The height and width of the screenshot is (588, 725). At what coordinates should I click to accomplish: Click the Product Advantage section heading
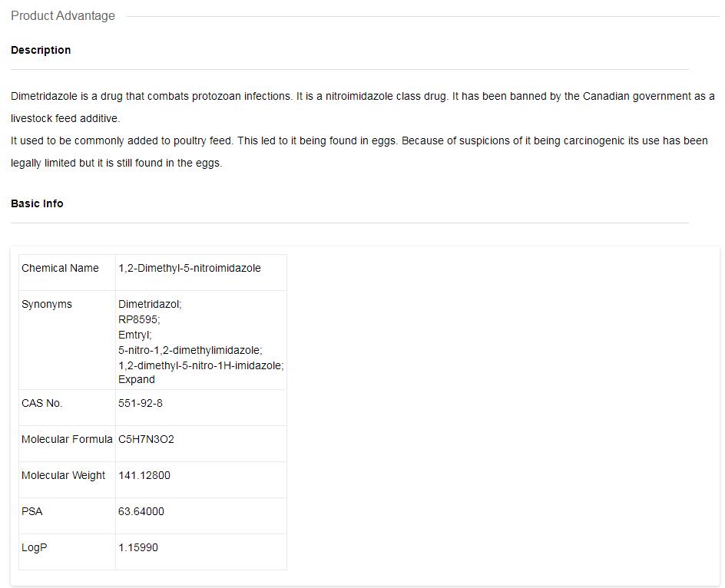(63, 15)
